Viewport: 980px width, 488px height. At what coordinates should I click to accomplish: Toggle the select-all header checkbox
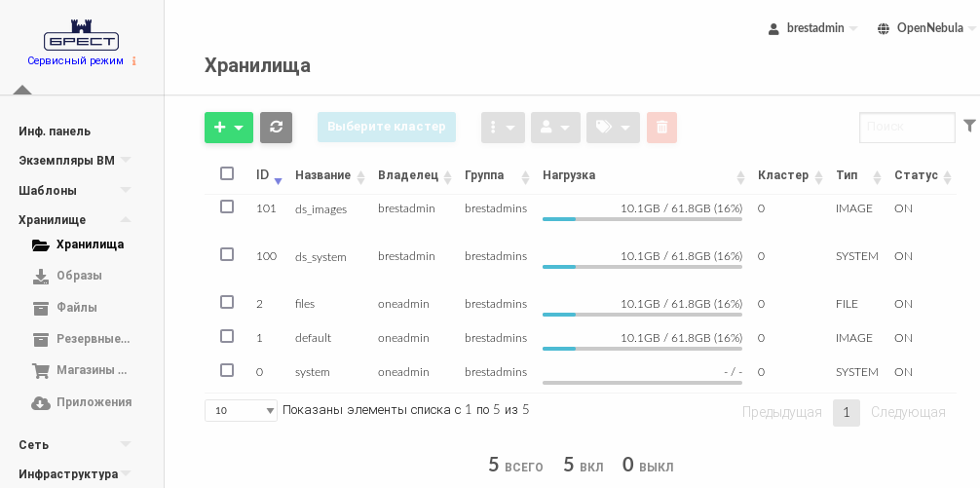click(x=227, y=173)
